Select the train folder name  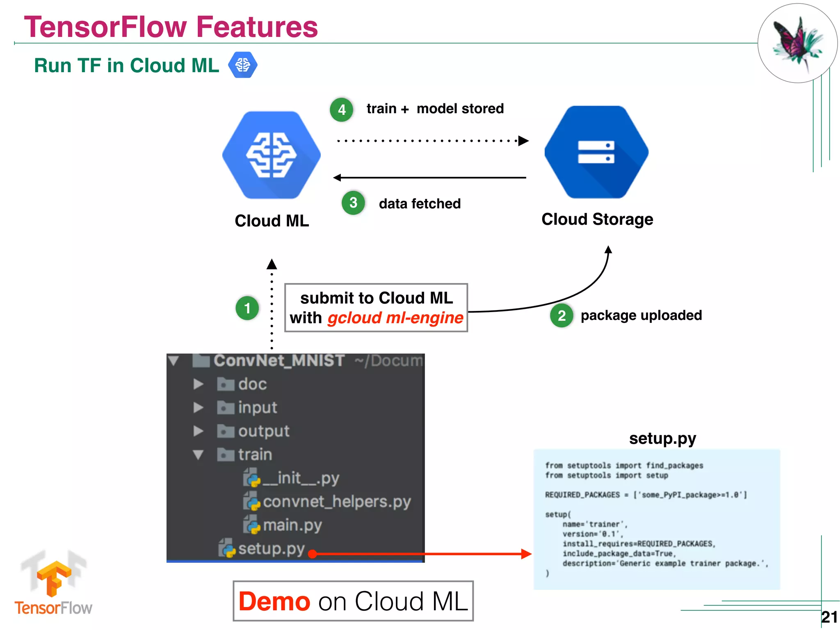tap(255, 454)
